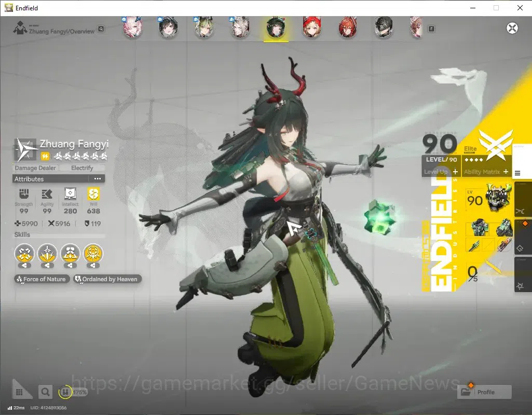Open the green rifle kit slot
Viewport: 532px width, 415px height.
point(474,245)
